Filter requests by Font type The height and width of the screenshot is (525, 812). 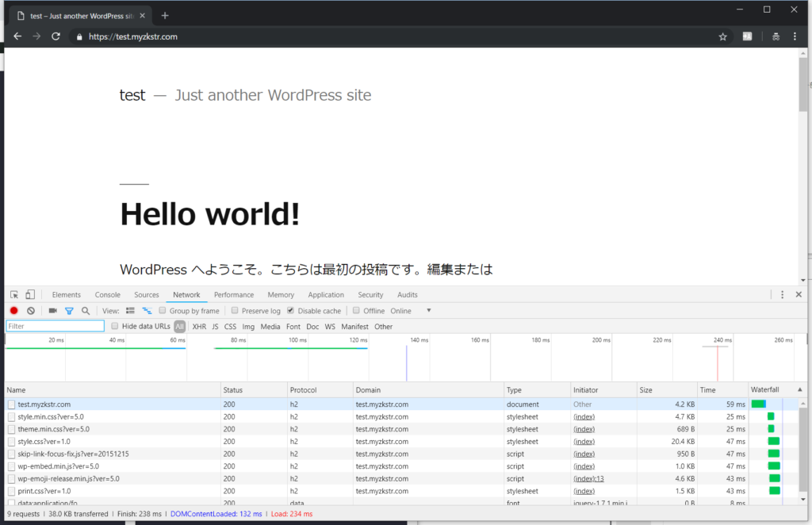pos(293,327)
